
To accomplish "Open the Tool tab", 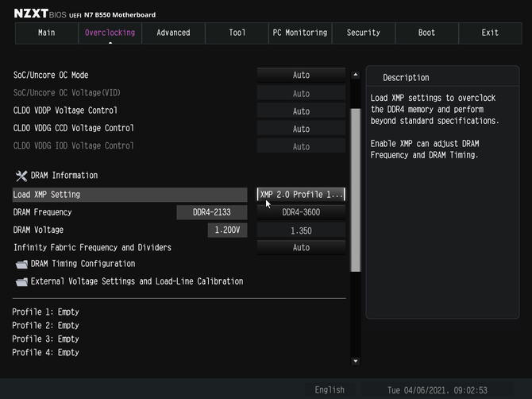I will coord(237,33).
